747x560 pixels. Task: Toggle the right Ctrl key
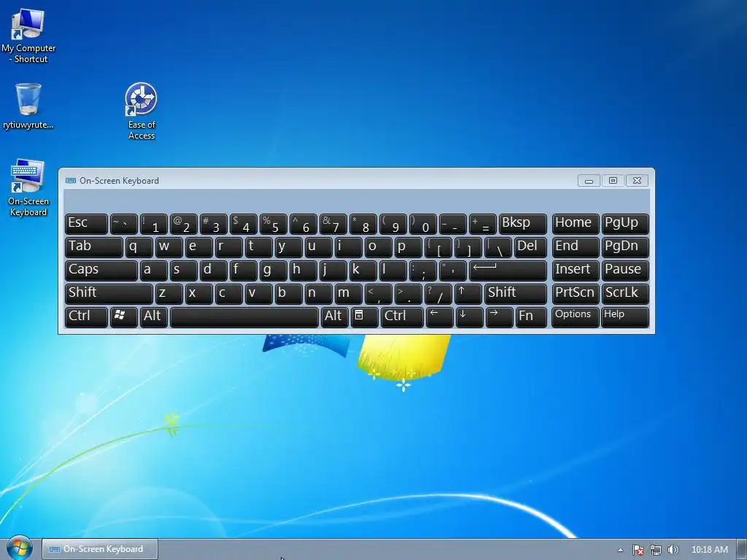coord(402,316)
